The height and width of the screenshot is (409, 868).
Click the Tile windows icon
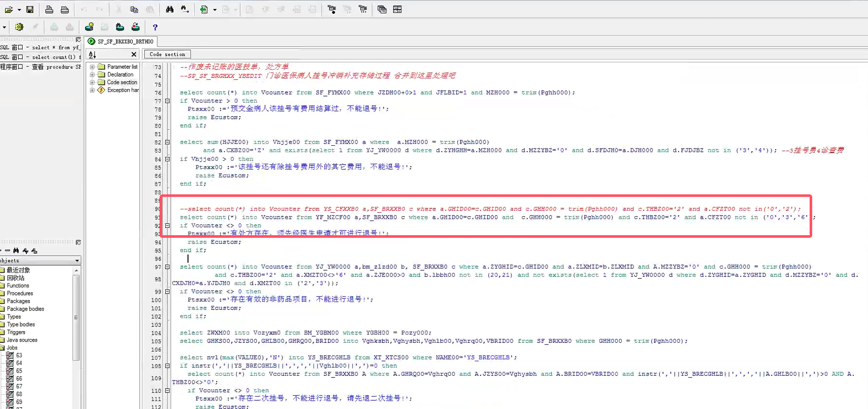pyautogui.click(x=397, y=10)
